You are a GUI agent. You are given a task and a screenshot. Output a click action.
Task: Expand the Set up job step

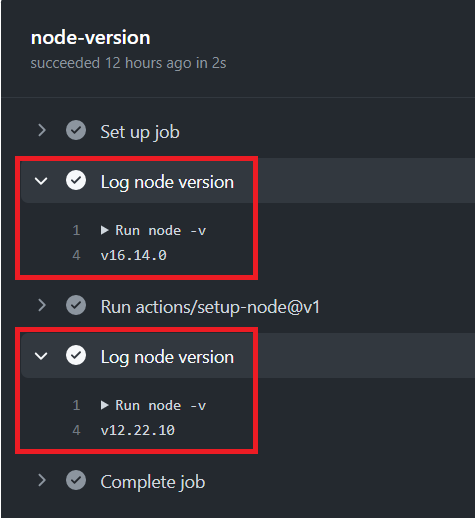click(42, 130)
